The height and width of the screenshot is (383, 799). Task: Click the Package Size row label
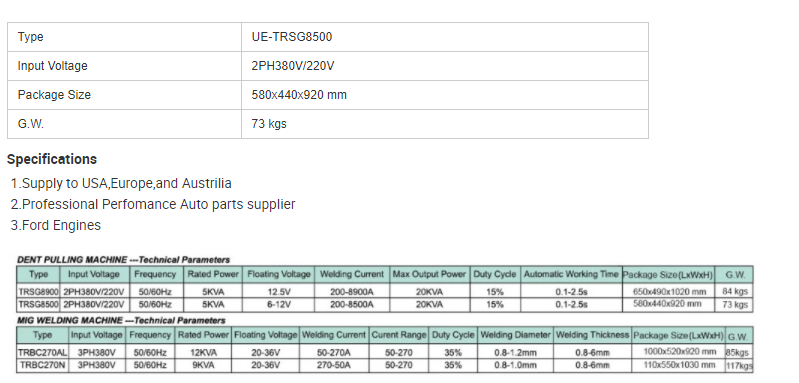coord(54,95)
